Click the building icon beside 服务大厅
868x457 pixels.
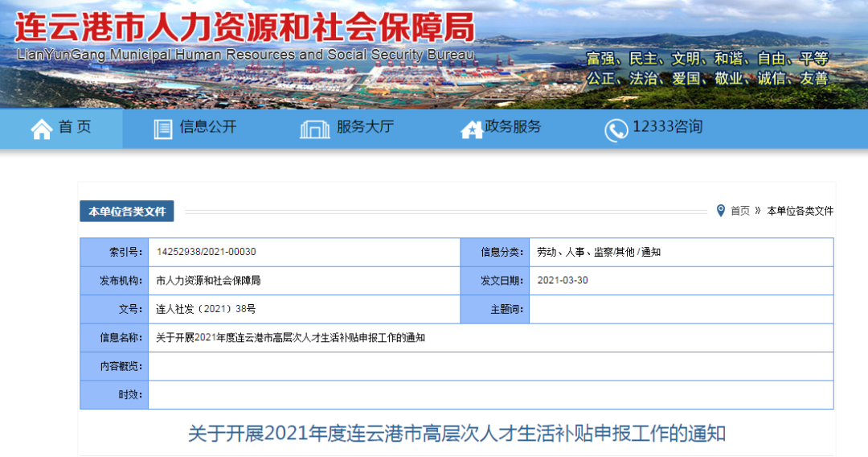pos(314,130)
